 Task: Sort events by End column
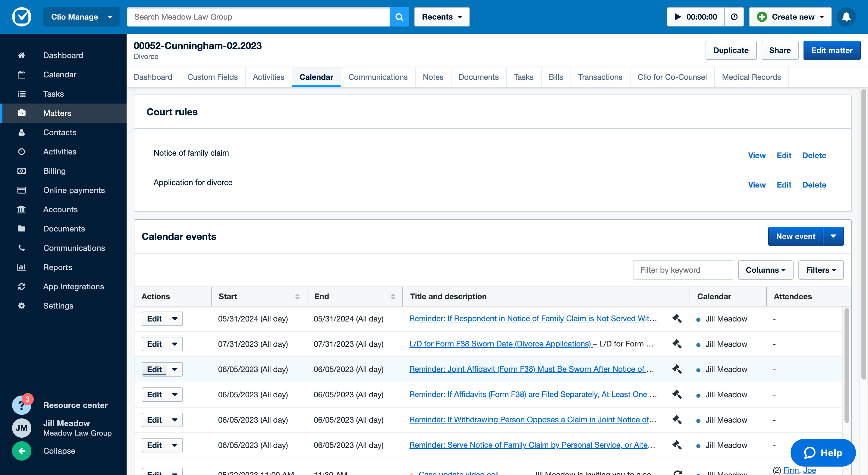pos(392,296)
